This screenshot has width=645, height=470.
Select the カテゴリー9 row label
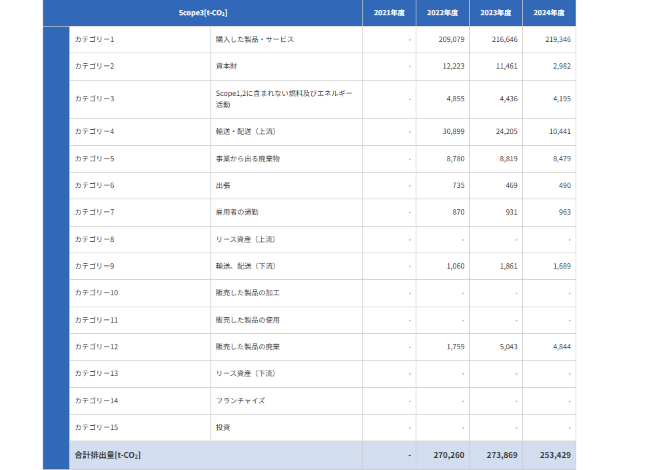(x=95, y=266)
